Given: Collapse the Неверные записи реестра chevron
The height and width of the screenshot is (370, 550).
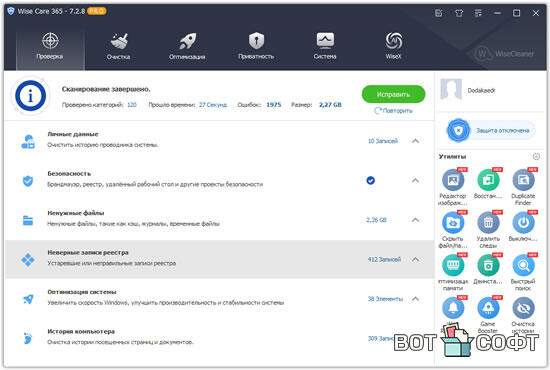Looking at the screenshot, I should (x=415, y=259).
